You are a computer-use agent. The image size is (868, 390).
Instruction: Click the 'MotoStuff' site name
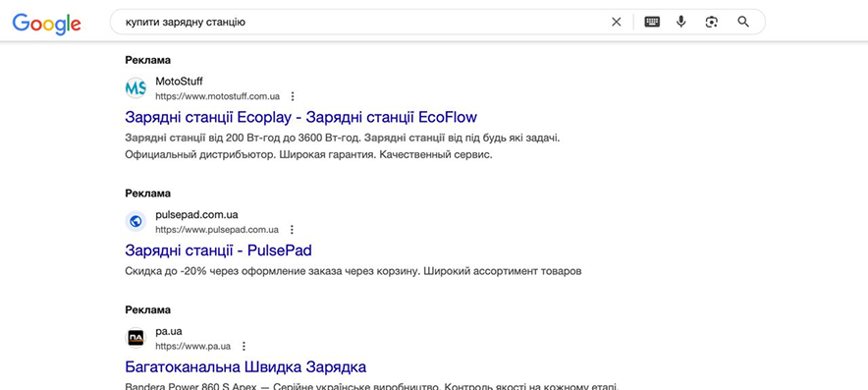click(x=180, y=82)
